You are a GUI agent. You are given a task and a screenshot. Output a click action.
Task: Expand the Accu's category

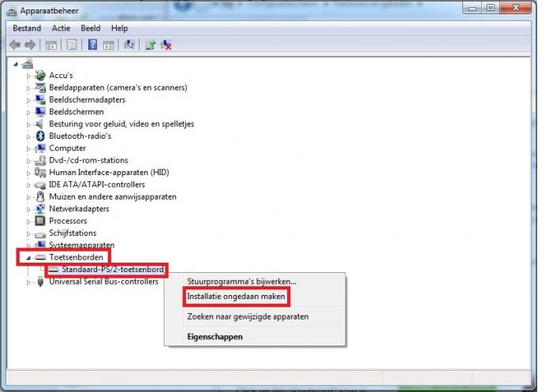[28, 76]
